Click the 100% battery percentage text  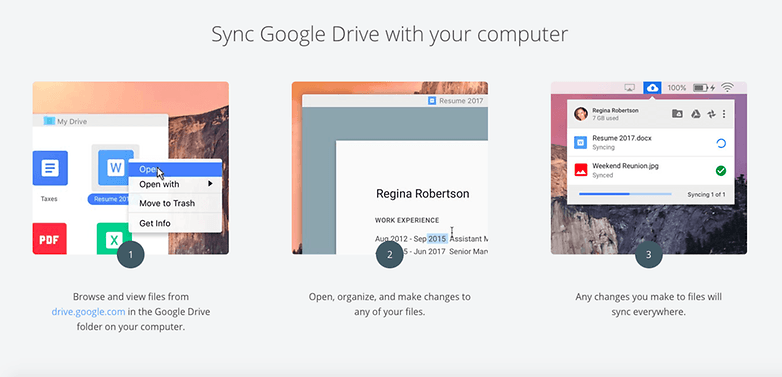[x=677, y=88]
